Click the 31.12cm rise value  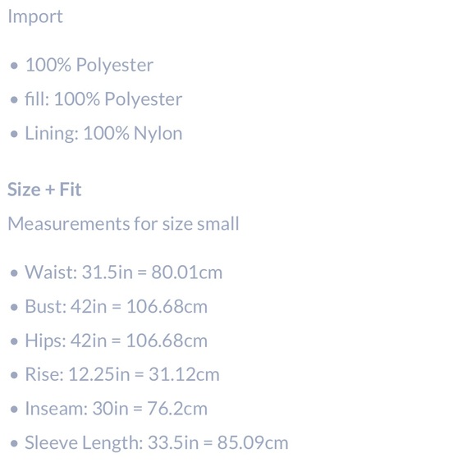click(184, 374)
